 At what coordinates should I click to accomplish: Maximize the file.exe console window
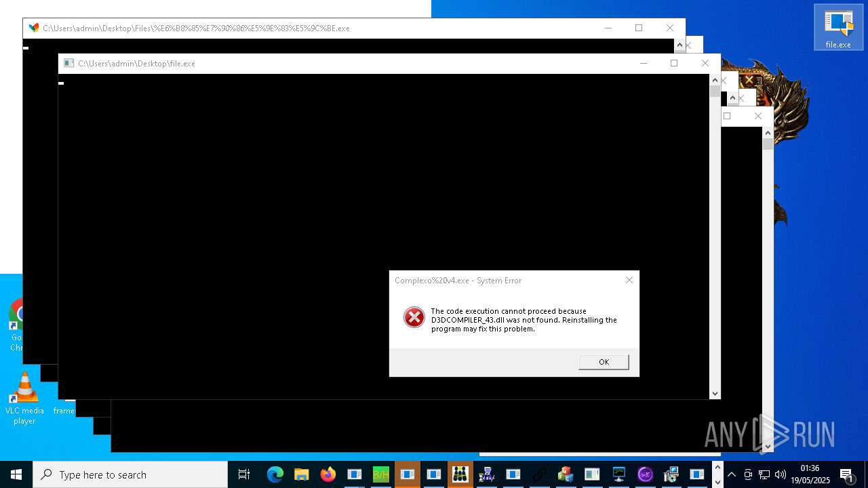pyautogui.click(x=674, y=63)
